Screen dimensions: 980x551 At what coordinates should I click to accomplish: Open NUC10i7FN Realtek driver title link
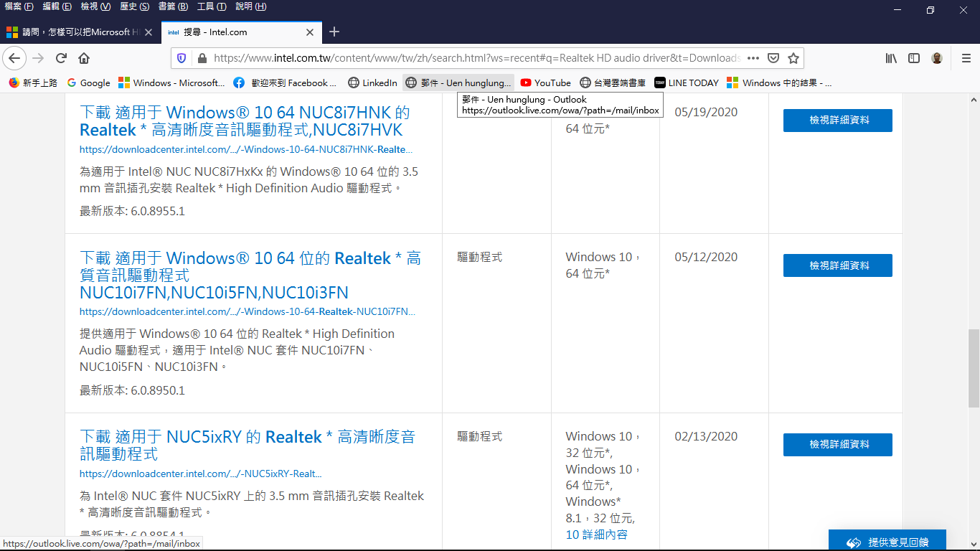click(x=250, y=275)
